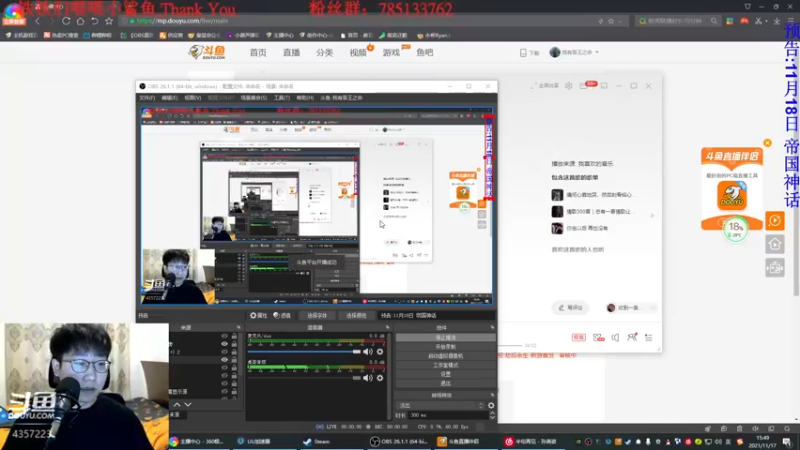
Task: Open OBS 工具 menu
Action: [x=282, y=97]
